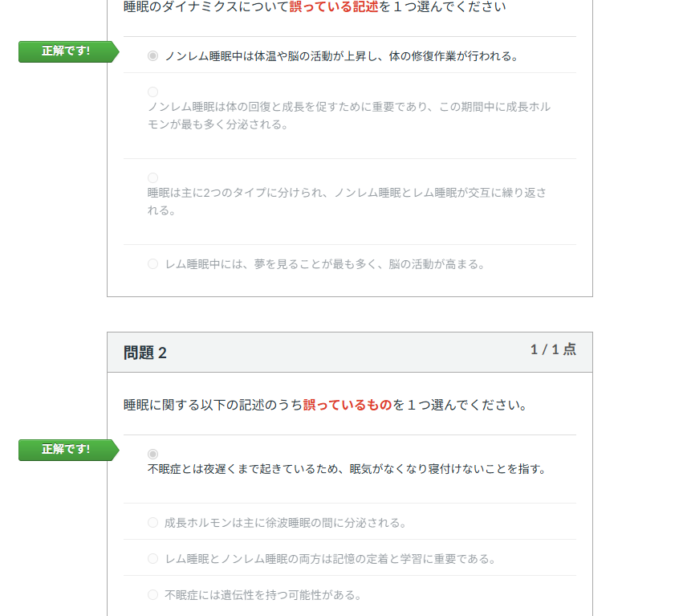The height and width of the screenshot is (616, 679).
Task: Select radio button for ノンレム睡眠中は体温や脳の活動が上昇
Action: 152,56
